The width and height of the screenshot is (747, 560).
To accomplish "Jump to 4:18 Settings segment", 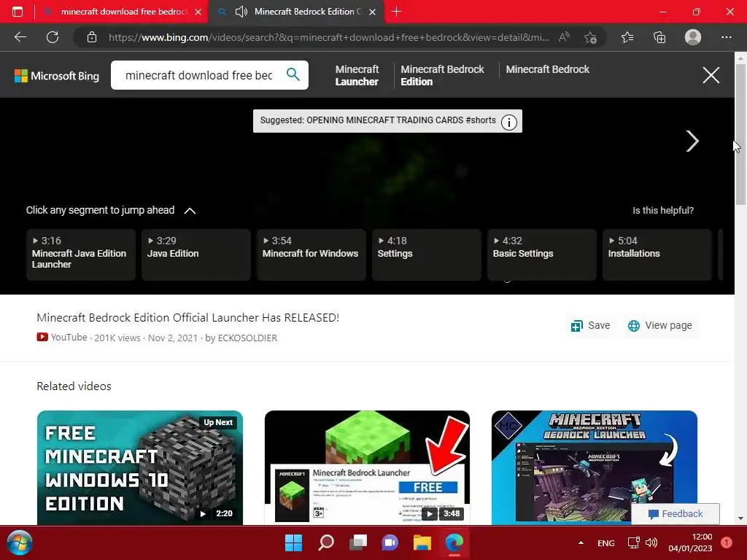I will click(x=427, y=254).
